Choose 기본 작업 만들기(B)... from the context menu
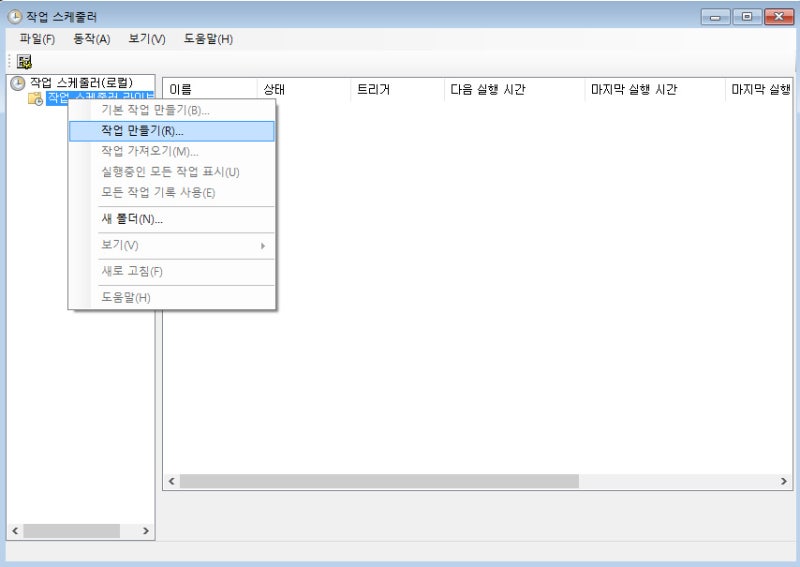The image size is (800, 567). [x=172, y=110]
